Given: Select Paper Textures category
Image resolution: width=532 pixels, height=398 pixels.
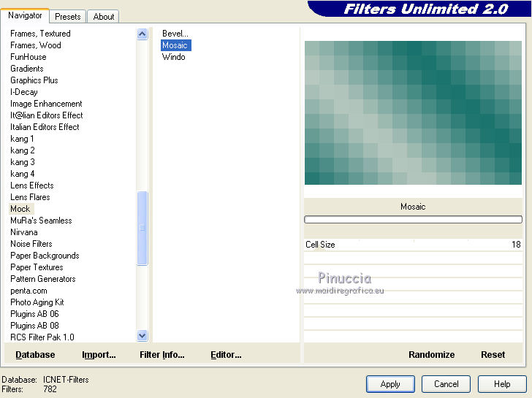Looking at the screenshot, I should coord(37,267).
